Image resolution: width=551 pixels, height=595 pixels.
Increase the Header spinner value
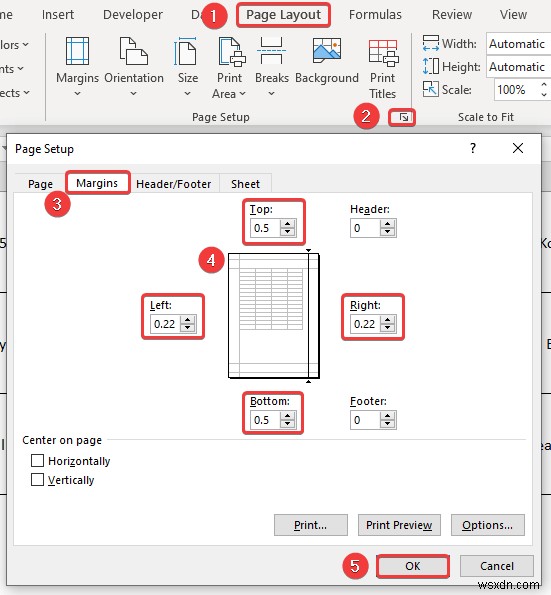coord(387,224)
